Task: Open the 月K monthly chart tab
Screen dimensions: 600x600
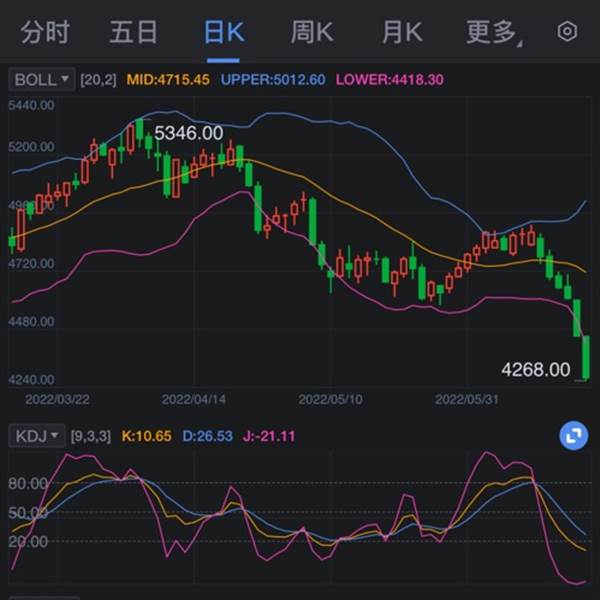Action: coord(402,32)
